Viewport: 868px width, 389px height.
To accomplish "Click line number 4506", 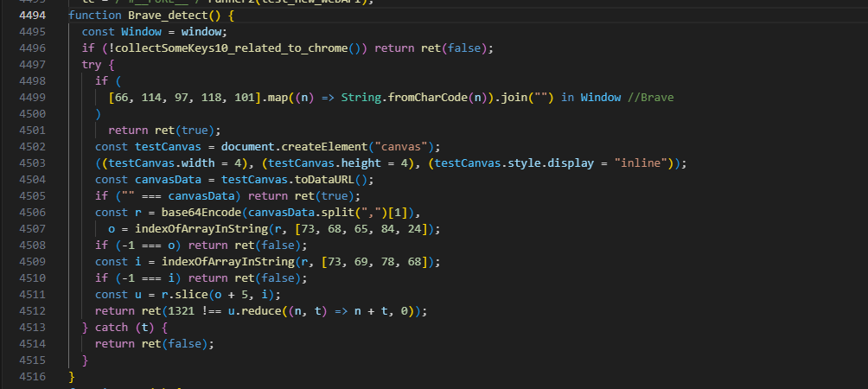I will [x=32, y=213].
